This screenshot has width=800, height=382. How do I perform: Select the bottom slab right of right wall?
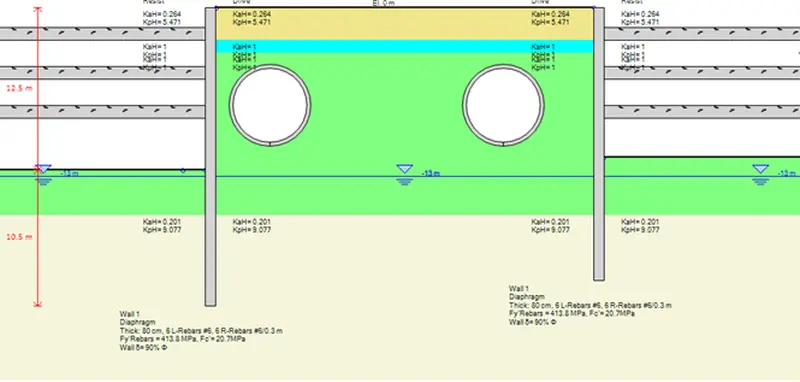(703, 112)
